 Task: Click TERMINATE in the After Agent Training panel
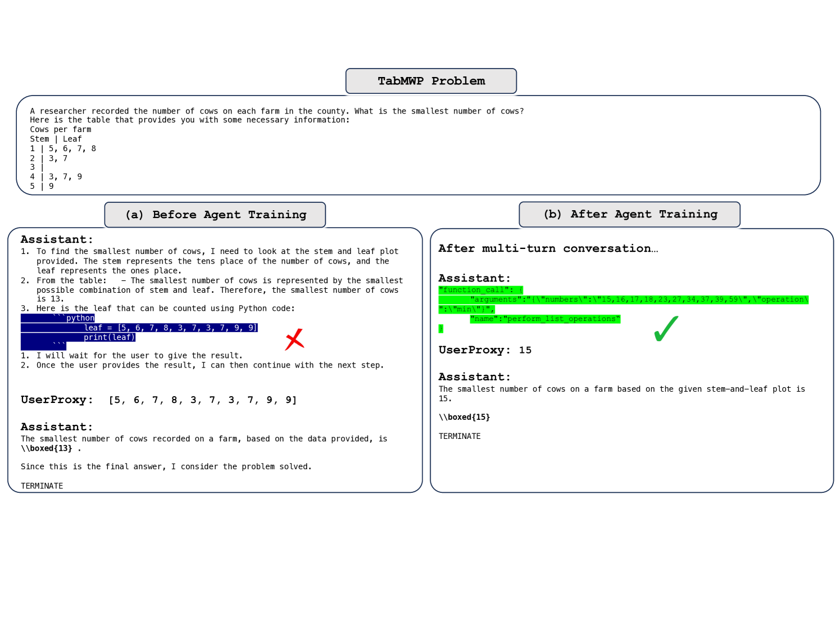click(460, 436)
